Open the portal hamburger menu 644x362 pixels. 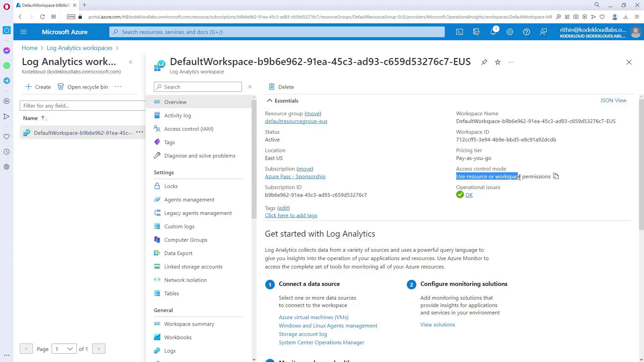pyautogui.click(x=23, y=32)
